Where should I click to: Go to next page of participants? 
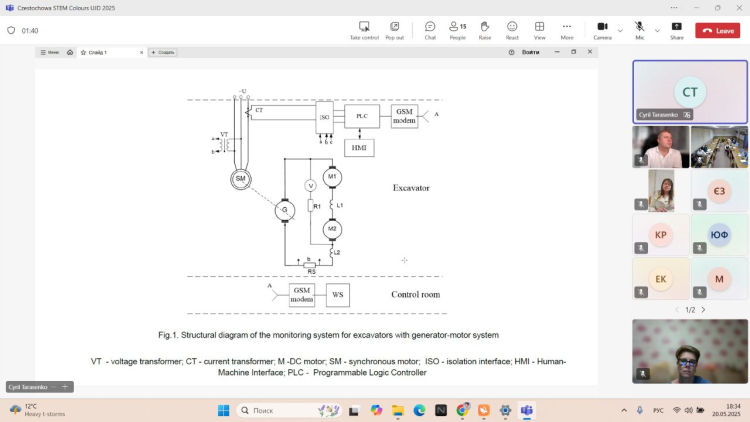pos(703,310)
